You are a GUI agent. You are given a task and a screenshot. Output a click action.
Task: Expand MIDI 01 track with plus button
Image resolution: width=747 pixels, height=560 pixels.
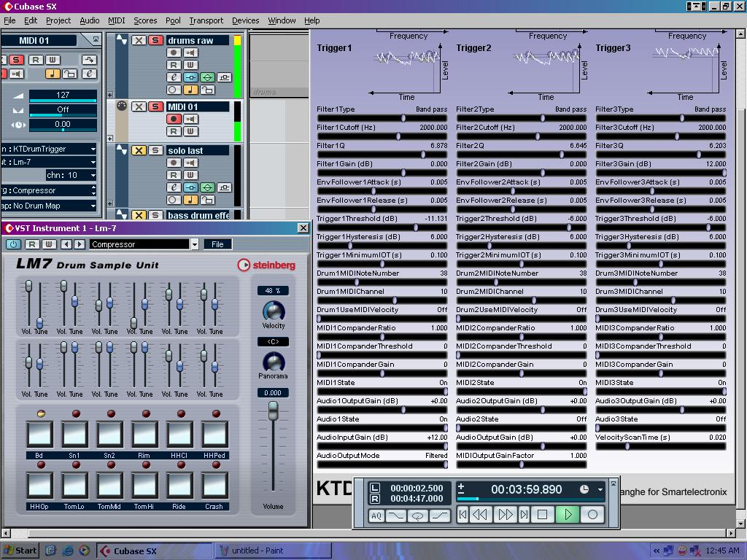110,139
